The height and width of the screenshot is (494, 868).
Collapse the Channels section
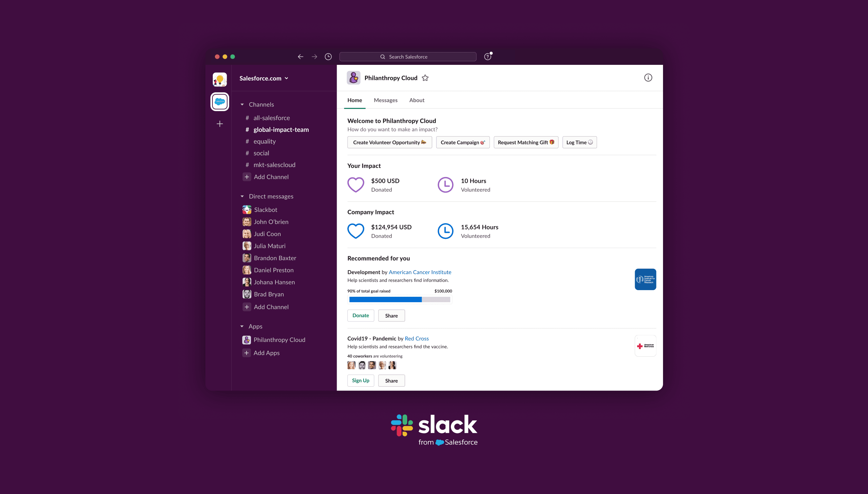tap(242, 104)
